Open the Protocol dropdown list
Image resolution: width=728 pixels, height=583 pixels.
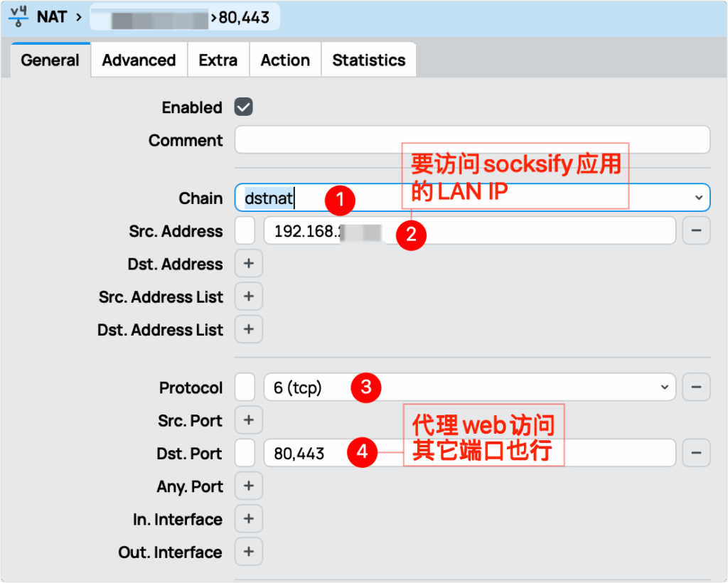(664, 387)
